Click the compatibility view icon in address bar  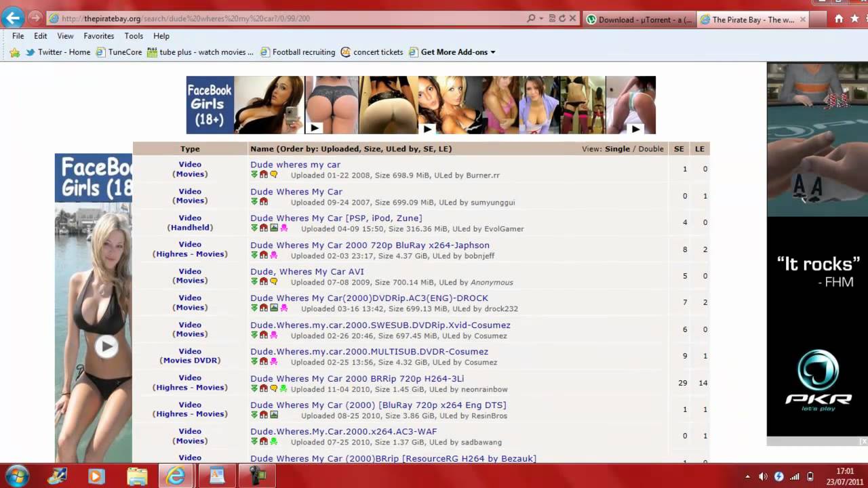point(552,18)
